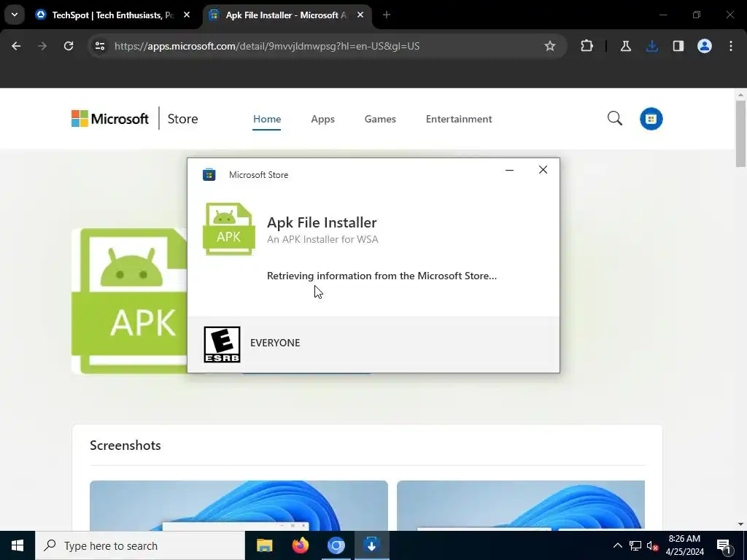Click the ESRB Everyone rating badge
747x560 pixels.
[x=222, y=344]
